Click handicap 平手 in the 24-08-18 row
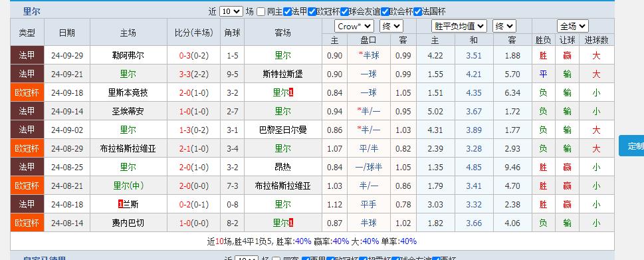This screenshot has width=644, height=260. (368, 205)
